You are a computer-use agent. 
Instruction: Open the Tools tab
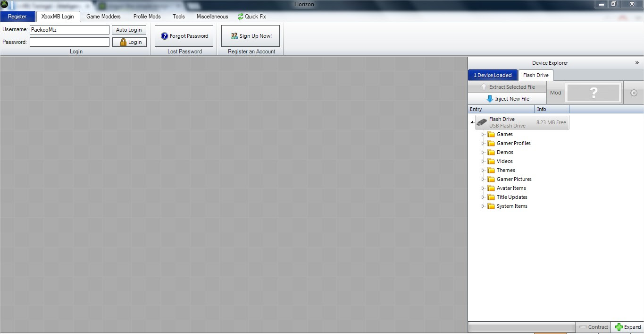point(179,17)
